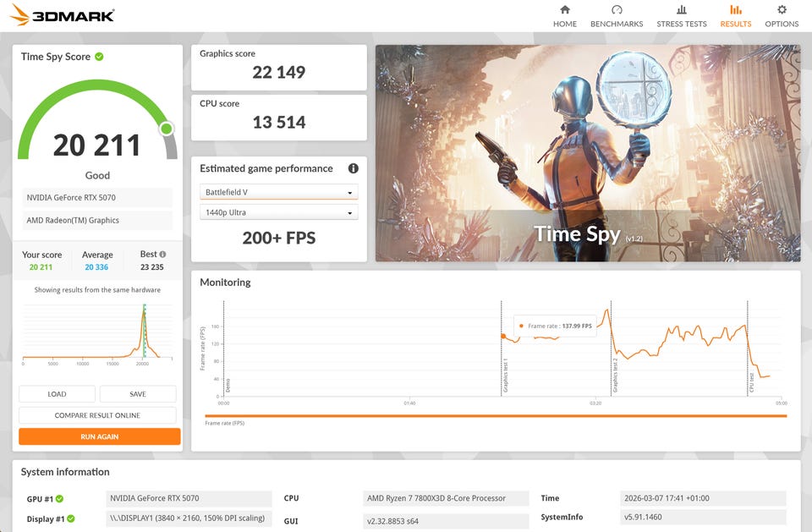812x532 pixels.
Task: Open the 1440p Ultra resolution dropdown
Action: coord(278,212)
